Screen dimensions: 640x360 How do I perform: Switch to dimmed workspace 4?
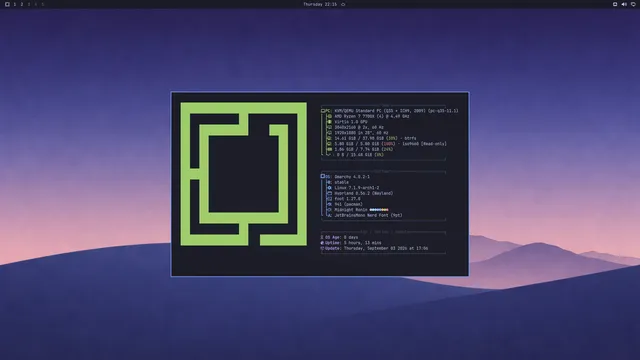(x=36, y=4)
